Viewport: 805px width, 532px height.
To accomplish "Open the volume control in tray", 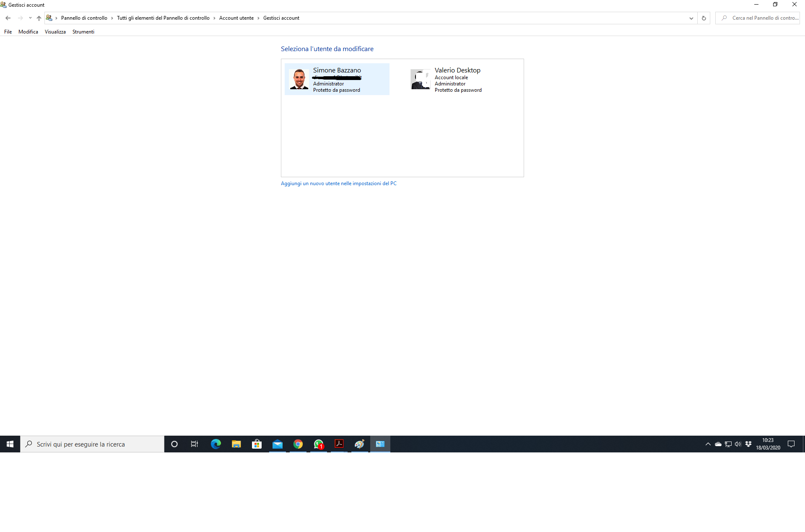I will point(738,444).
